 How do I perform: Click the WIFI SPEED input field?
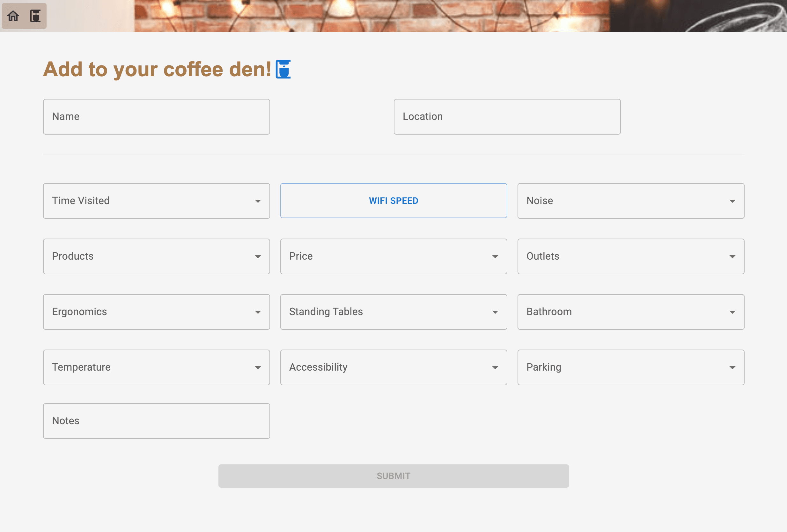[x=393, y=200]
